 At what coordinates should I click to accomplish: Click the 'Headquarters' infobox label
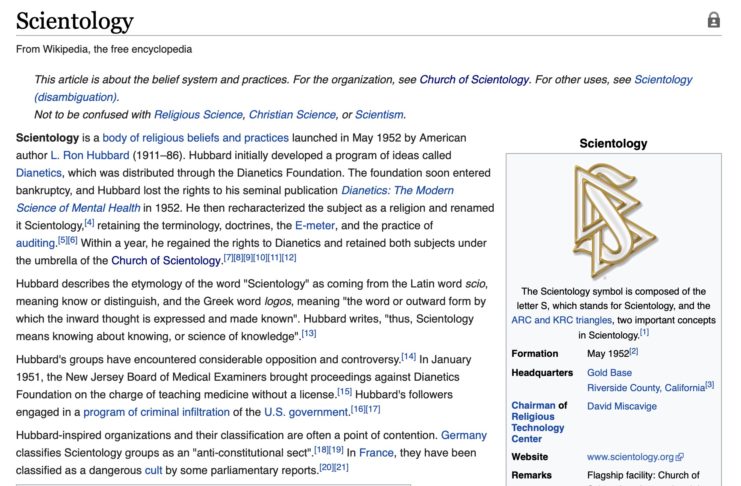pyautogui.click(x=542, y=373)
